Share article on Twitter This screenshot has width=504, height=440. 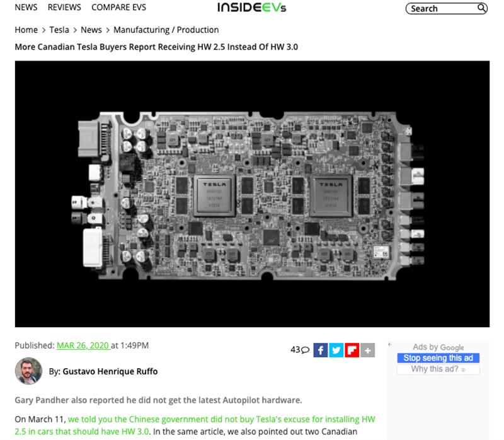(336, 350)
